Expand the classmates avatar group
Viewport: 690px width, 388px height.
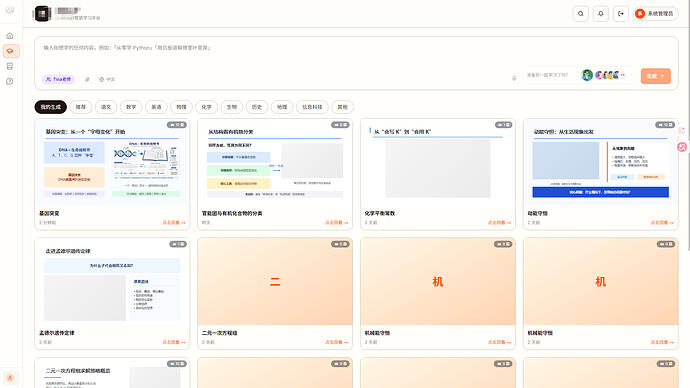click(610, 75)
